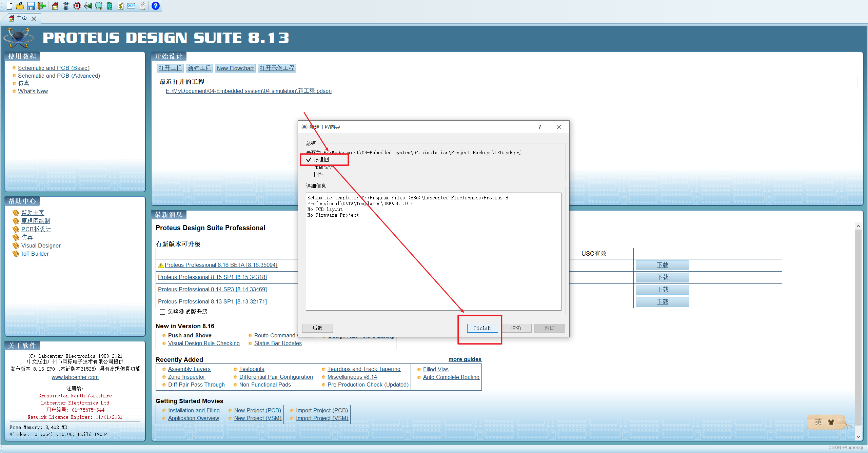Click the New Project toolbar icon
The height and width of the screenshot is (453, 868).
click(x=9, y=6)
